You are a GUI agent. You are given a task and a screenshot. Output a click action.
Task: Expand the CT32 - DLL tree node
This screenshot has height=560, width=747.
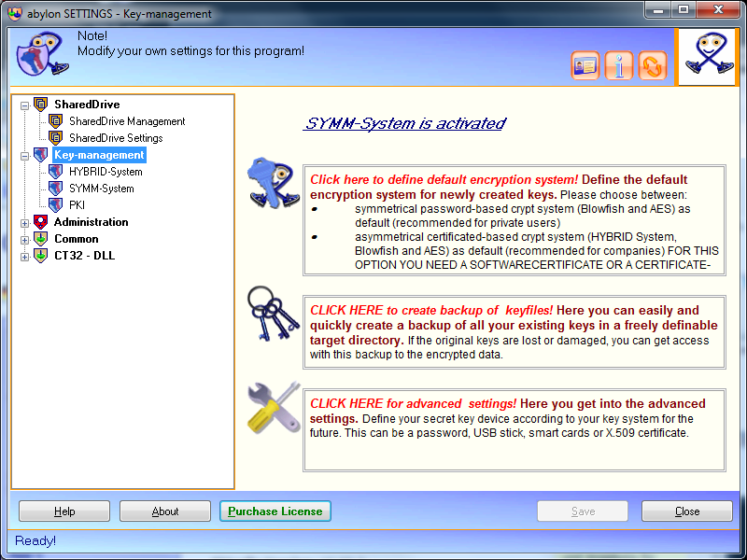coord(25,258)
